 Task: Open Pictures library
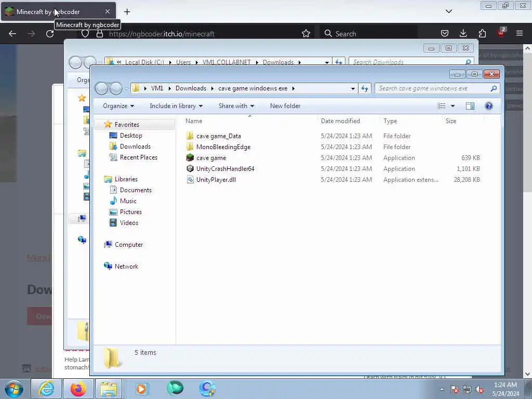pyautogui.click(x=130, y=212)
